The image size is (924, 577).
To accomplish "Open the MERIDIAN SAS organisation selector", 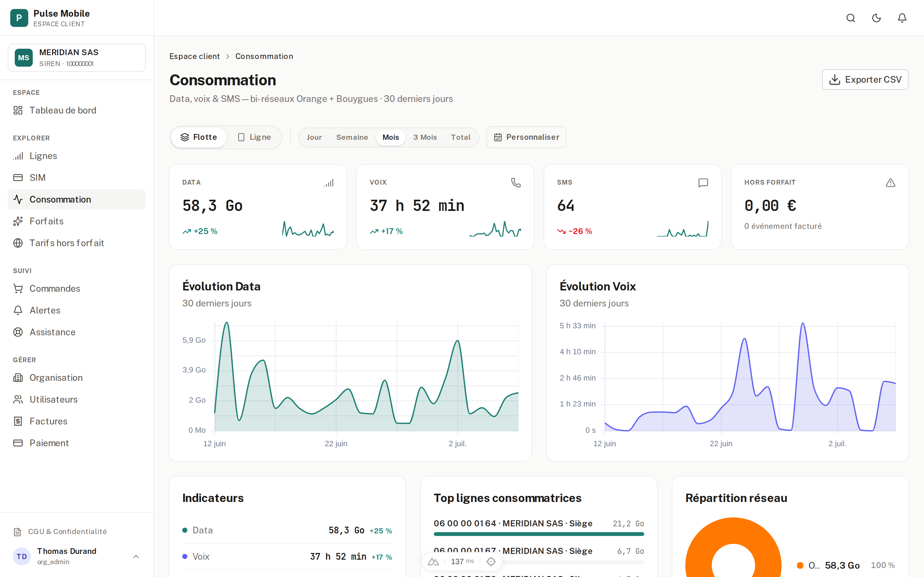I will coord(77,58).
